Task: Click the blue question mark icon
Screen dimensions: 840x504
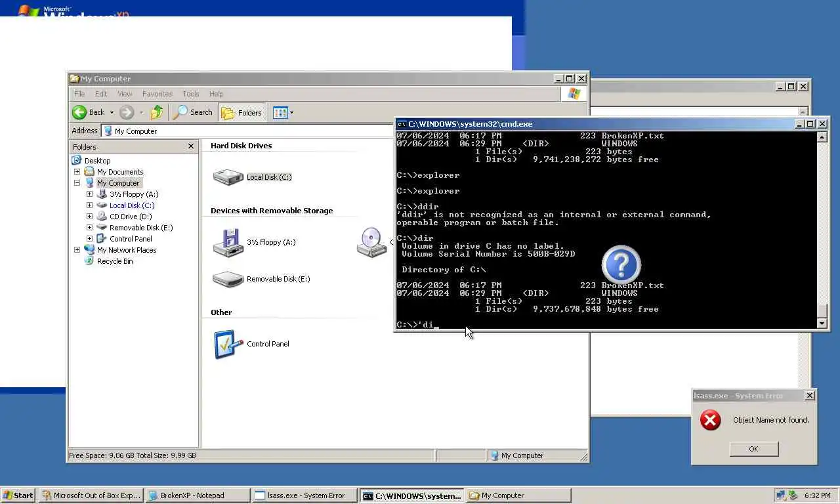Action: point(621,264)
